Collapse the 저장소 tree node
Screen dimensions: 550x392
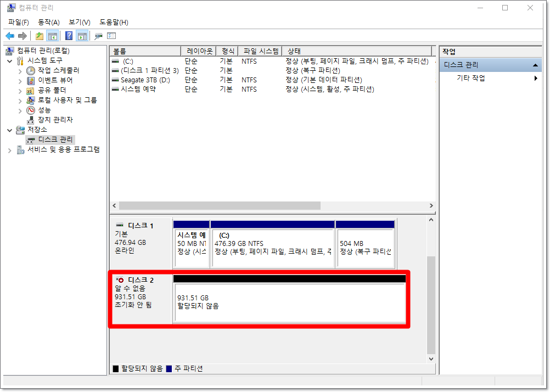tap(9, 130)
